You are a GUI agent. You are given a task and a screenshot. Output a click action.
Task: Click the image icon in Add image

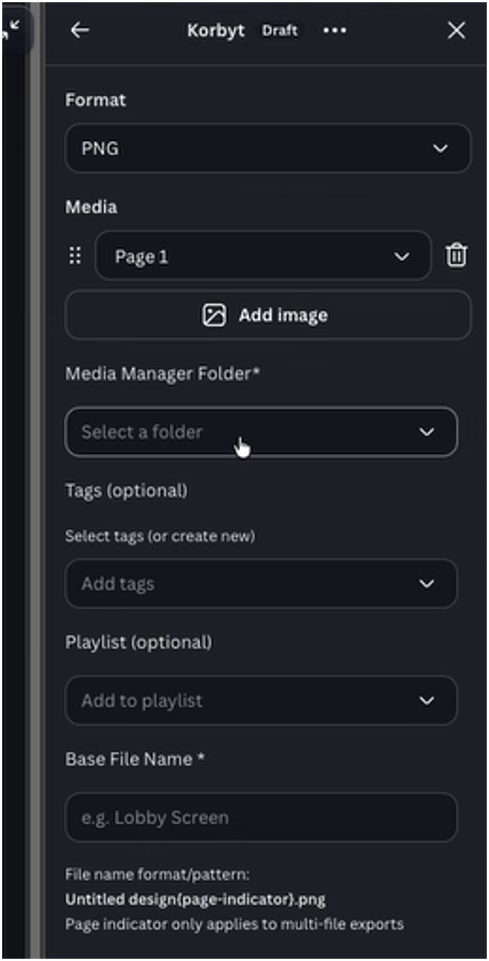(x=214, y=315)
